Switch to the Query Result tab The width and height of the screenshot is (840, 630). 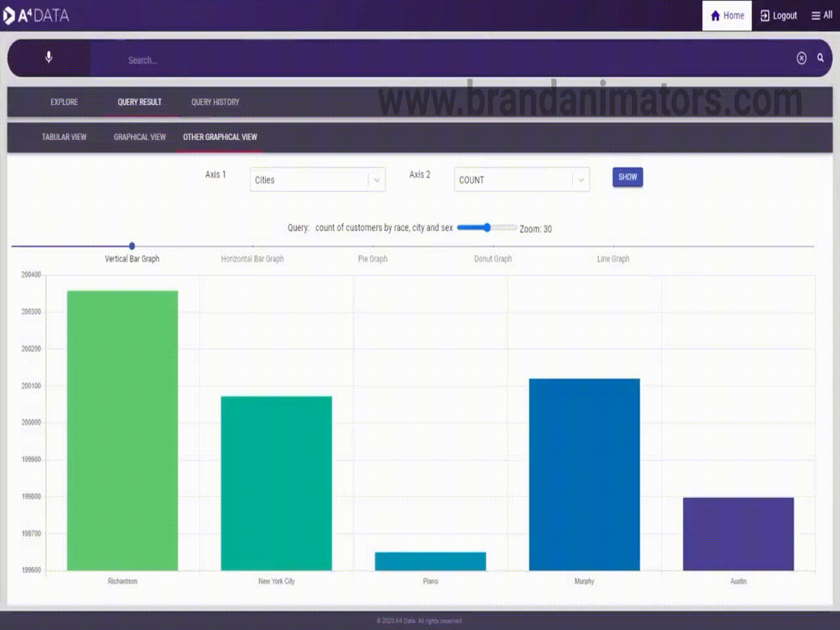(x=140, y=102)
